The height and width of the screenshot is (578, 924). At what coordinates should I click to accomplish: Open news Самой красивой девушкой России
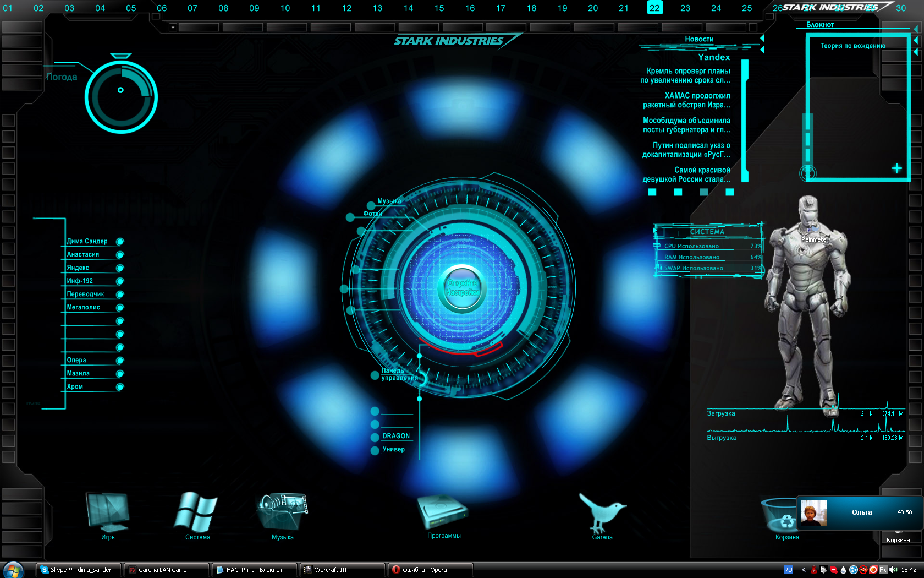pyautogui.click(x=686, y=175)
